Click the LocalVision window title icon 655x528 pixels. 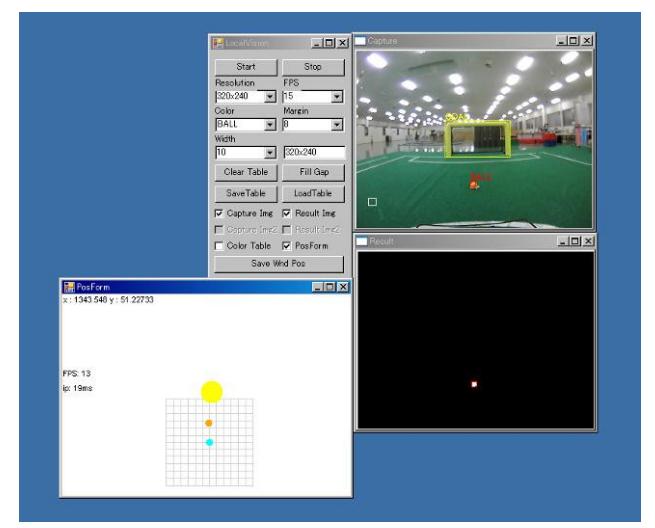[218, 43]
